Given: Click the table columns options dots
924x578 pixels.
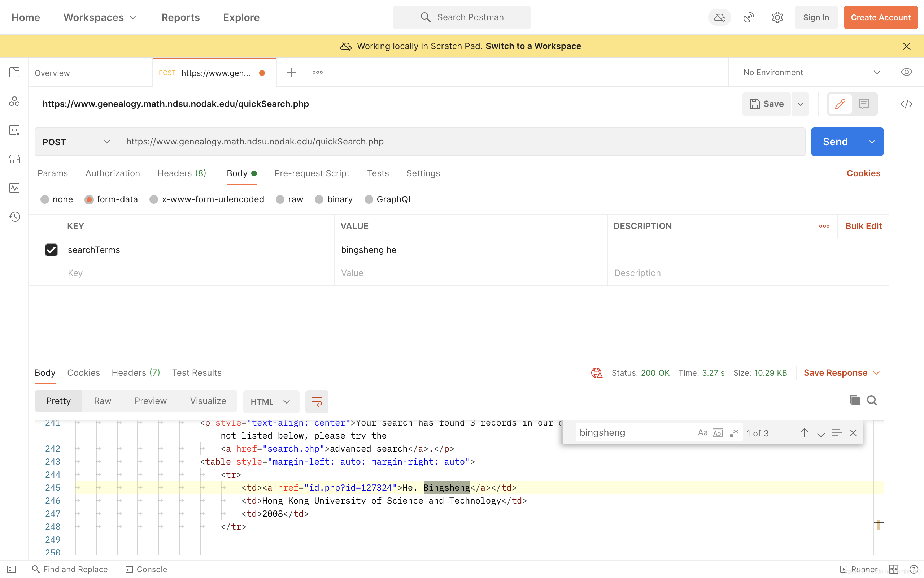Looking at the screenshot, I should [824, 226].
